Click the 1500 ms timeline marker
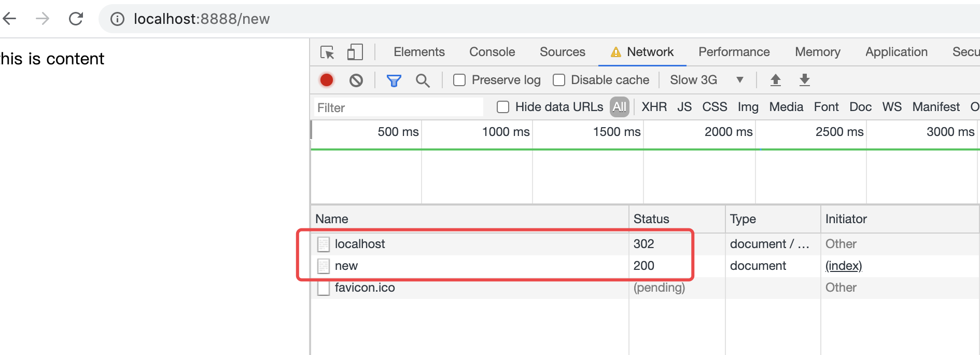Viewport: 980px width, 355px height. [617, 132]
